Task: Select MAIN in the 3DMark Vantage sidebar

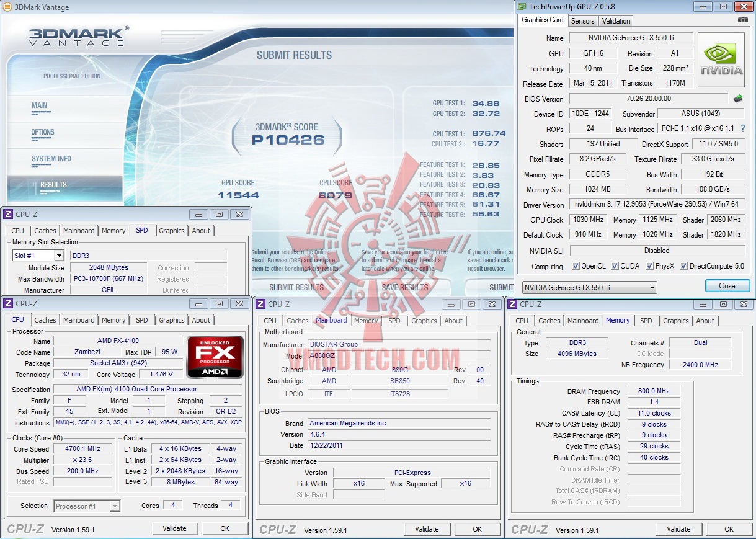Action: (40, 105)
